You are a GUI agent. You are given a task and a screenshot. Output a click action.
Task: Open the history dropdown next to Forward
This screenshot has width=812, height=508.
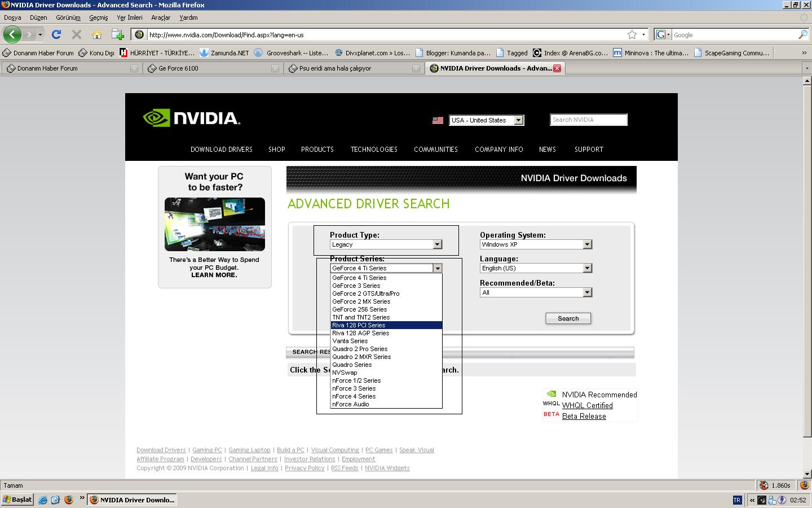point(40,34)
